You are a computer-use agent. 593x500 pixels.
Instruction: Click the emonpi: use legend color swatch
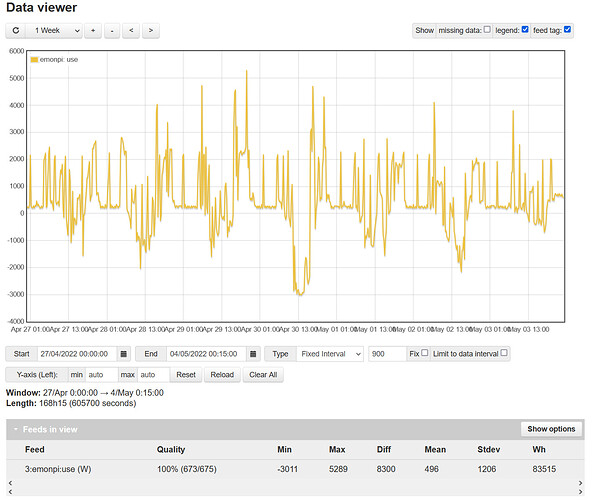pos(34,60)
